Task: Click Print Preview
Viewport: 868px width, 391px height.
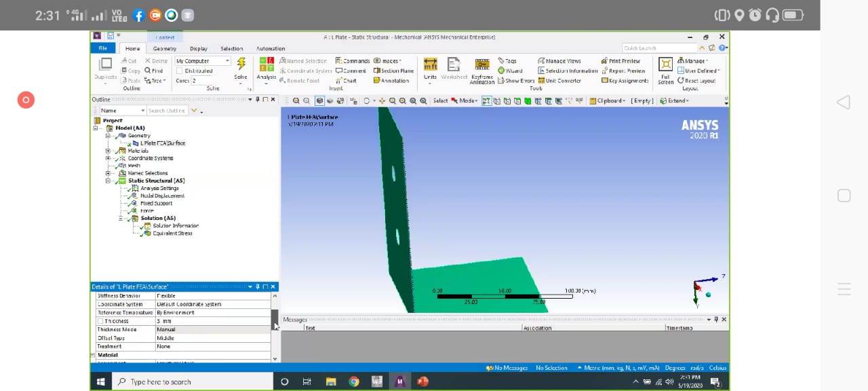Action: 620,61
